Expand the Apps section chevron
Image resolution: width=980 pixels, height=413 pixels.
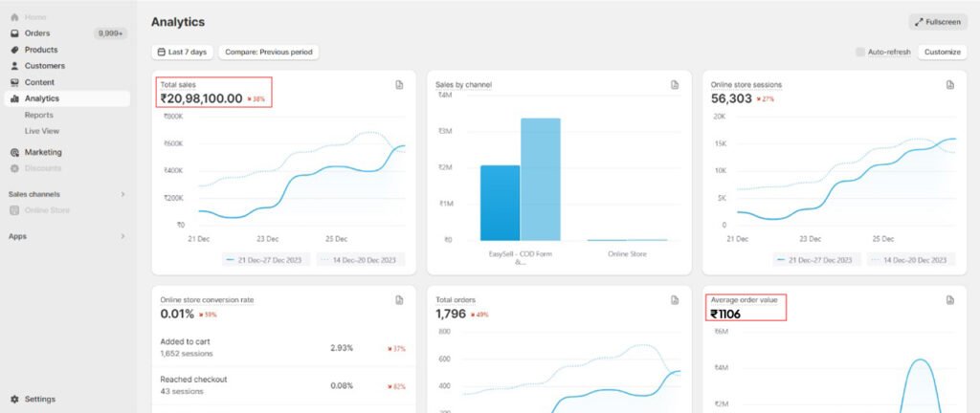click(x=122, y=235)
